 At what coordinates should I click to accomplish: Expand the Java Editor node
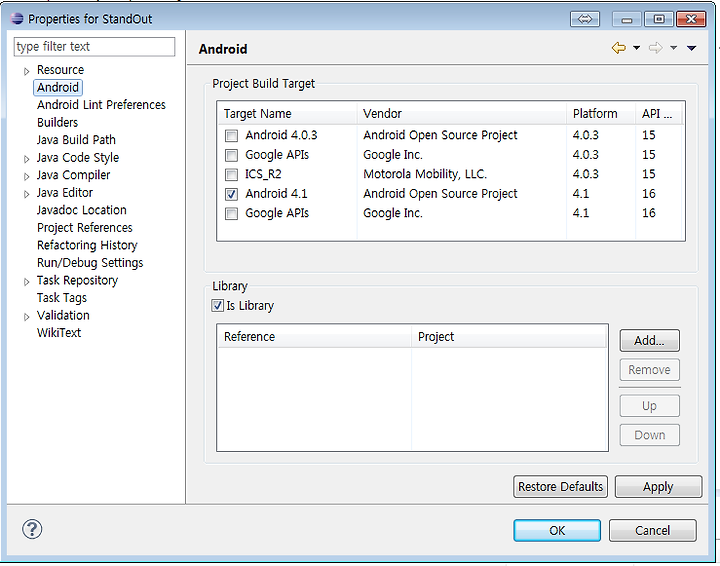(x=27, y=194)
